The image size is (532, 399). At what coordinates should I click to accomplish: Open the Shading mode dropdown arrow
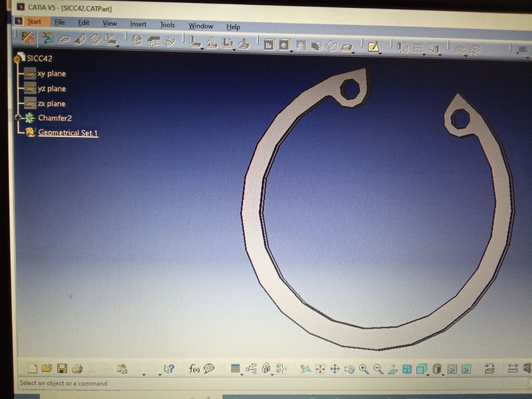pos(443,375)
